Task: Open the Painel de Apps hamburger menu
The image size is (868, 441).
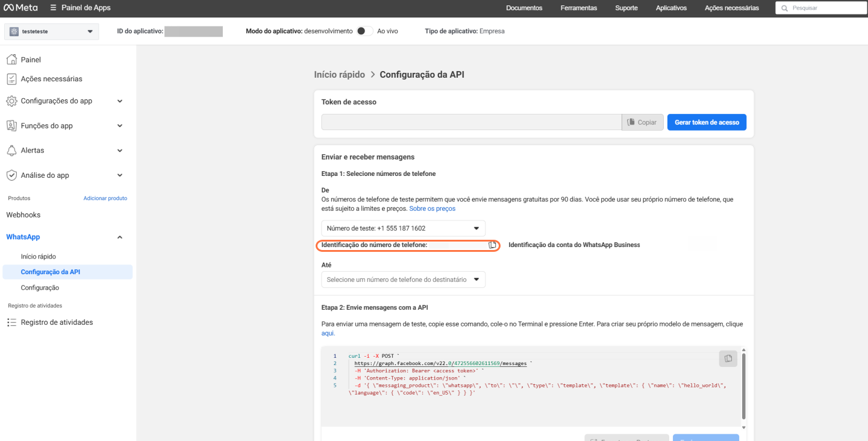Action: click(x=54, y=8)
